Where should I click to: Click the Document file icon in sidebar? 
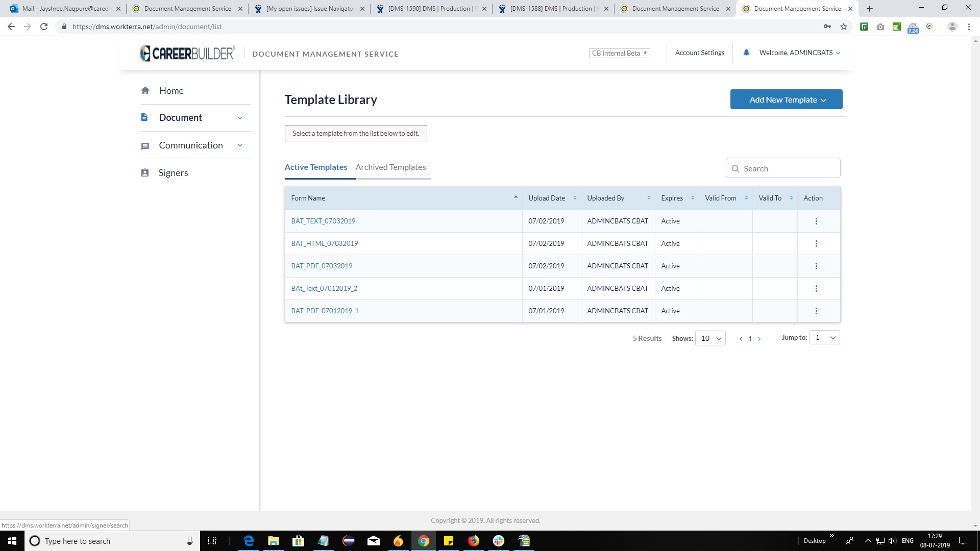[144, 117]
